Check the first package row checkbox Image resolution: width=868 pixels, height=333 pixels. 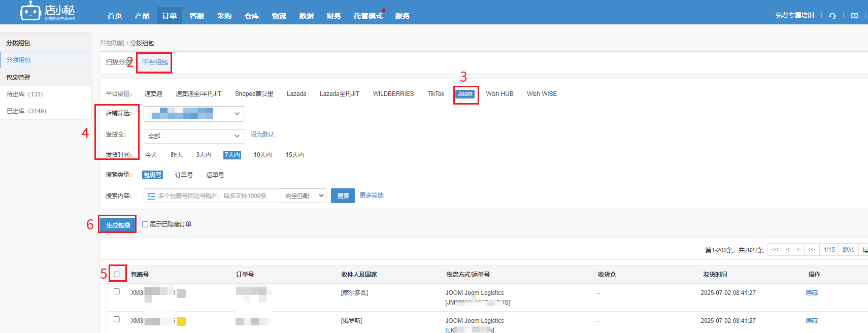point(117,291)
